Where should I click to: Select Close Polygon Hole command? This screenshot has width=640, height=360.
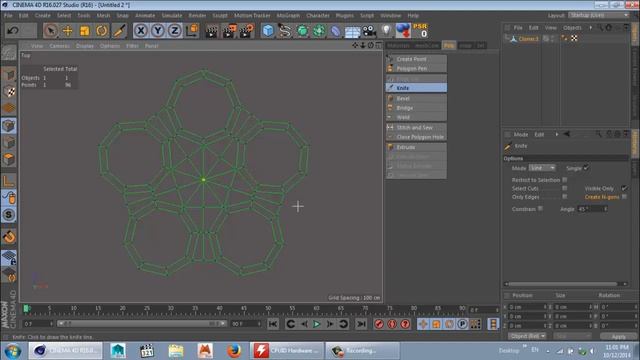[416, 137]
